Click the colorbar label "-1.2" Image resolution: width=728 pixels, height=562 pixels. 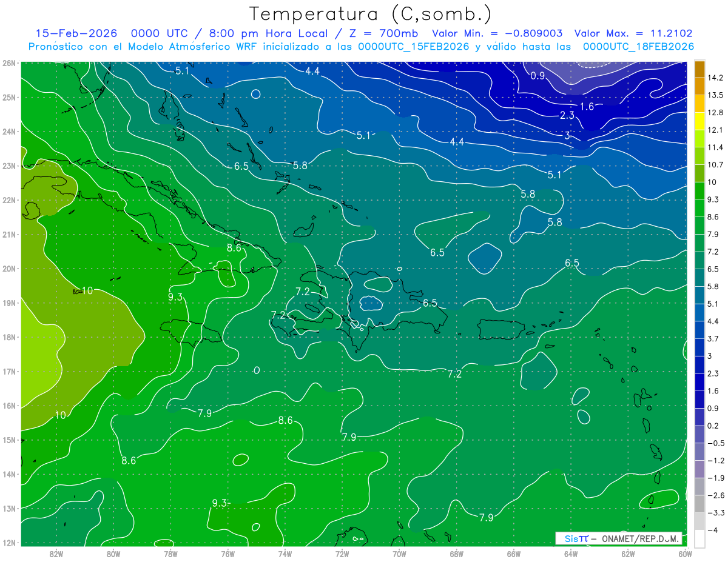pos(715,461)
